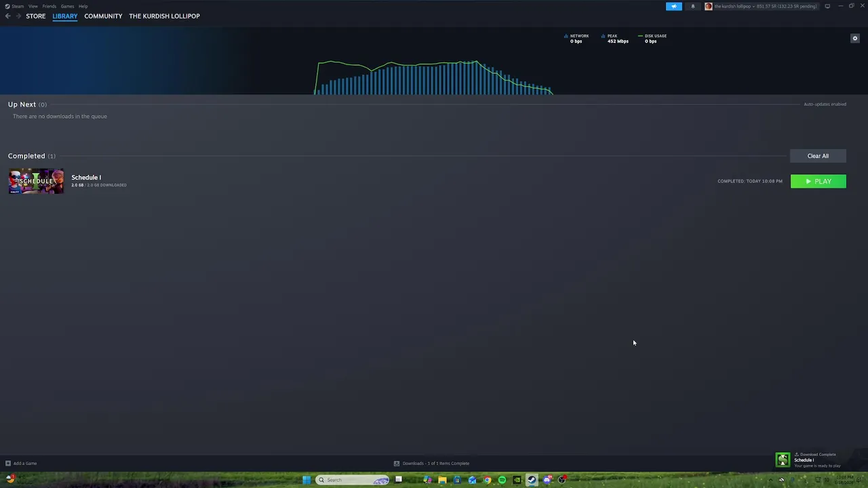Click the profile avatar picture
Image resolution: width=868 pixels, height=488 pixels.
[x=709, y=6]
